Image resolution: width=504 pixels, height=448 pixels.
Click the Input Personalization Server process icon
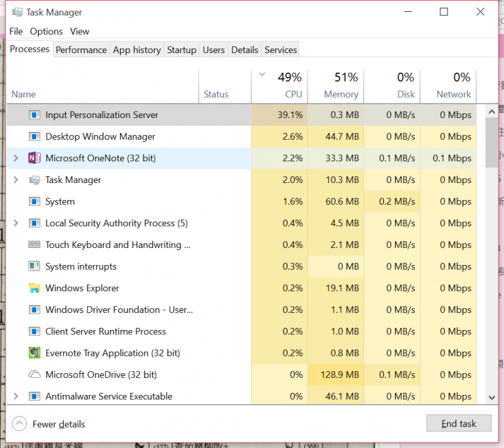pos(34,115)
